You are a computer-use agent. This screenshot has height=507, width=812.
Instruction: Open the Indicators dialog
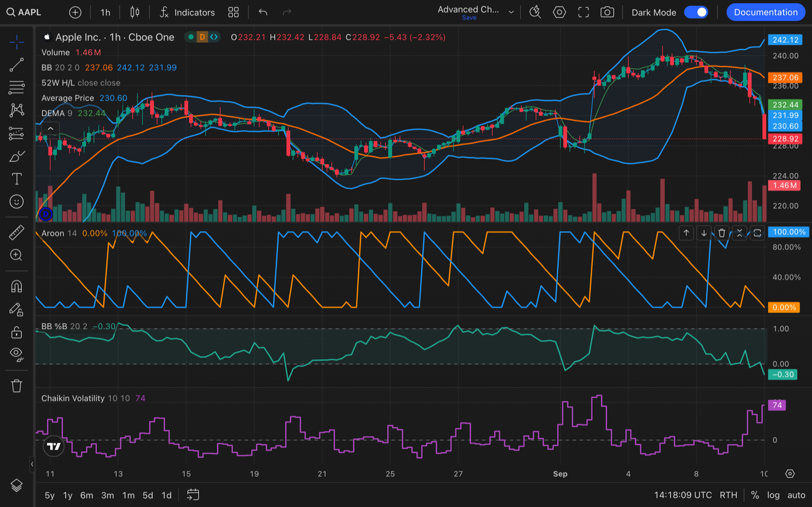click(187, 12)
